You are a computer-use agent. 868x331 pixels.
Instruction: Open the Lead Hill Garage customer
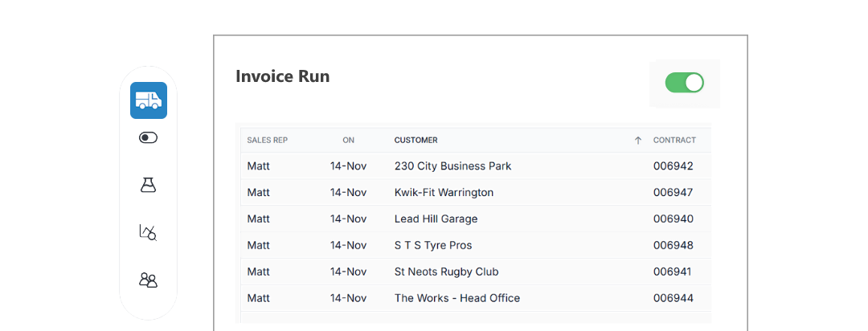click(436, 219)
